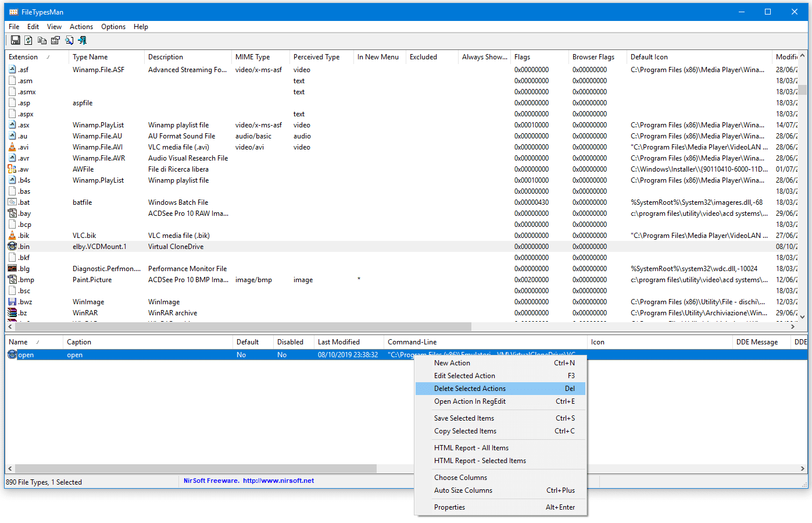Click the Refresh toolbar icon
812x523 pixels.
click(28, 40)
